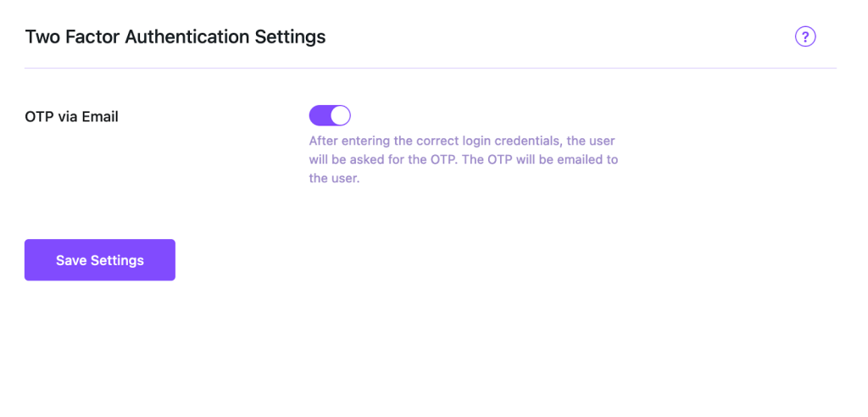Image resolution: width=868 pixels, height=417 pixels.
Task: Click the word "Email" in the setting label
Action: 100,117
